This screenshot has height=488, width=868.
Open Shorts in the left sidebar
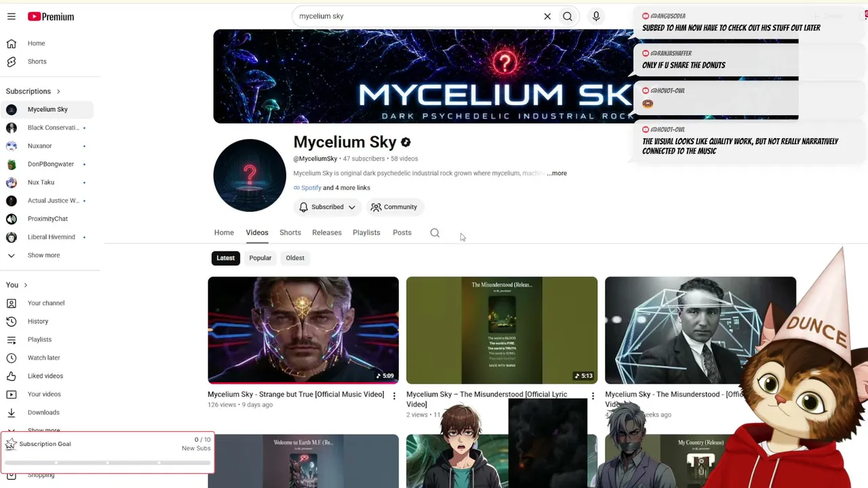[47, 62]
